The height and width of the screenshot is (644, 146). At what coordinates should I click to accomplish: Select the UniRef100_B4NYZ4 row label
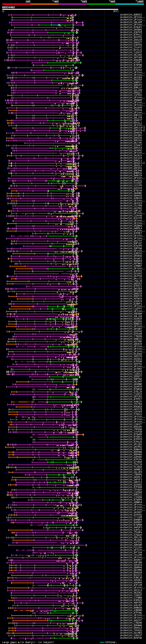pyautogui.click(x=131, y=175)
